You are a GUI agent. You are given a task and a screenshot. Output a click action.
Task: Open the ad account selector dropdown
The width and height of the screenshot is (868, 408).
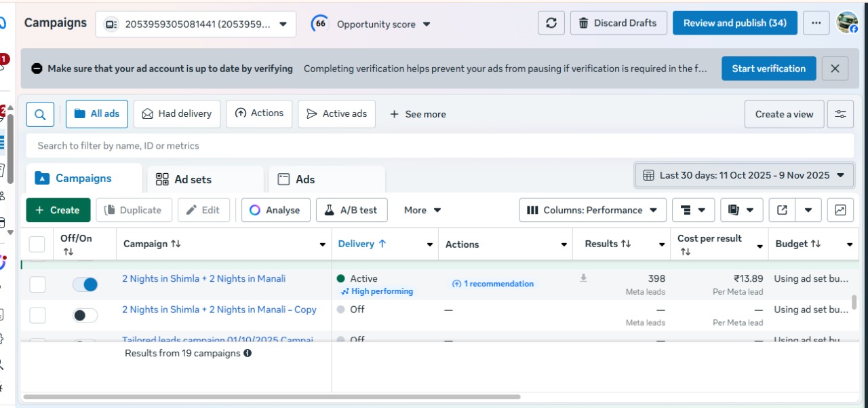coord(195,24)
